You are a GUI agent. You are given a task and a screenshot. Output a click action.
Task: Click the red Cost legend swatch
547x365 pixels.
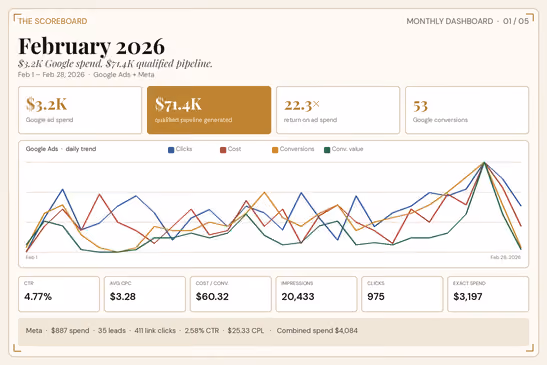click(x=223, y=150)
